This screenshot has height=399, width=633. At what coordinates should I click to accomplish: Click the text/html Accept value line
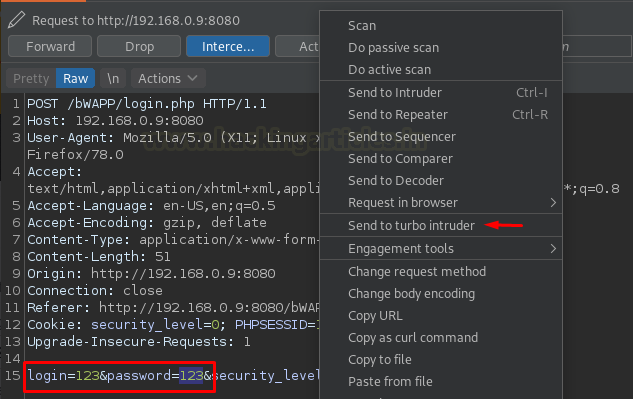point(173,189)
